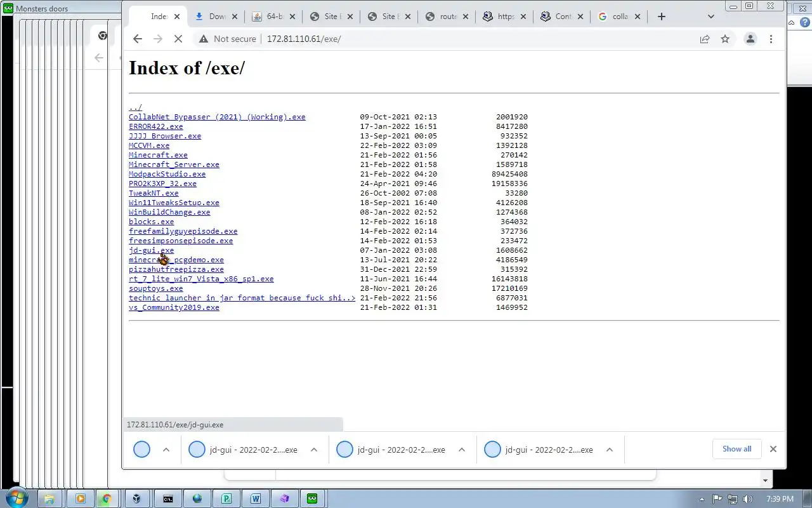Click the Minecraft_Server.exe link

point(174,164)
